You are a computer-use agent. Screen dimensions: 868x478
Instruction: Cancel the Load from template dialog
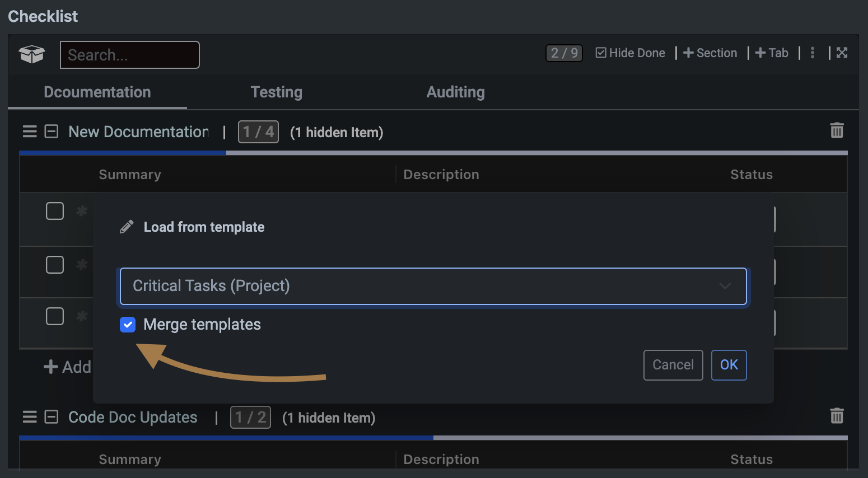click(x=673, y=365)
